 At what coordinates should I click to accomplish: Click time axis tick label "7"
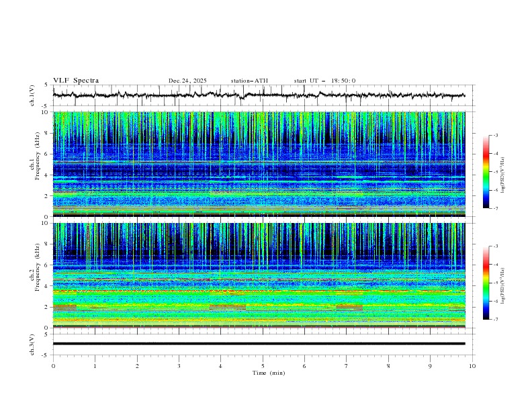[347, 366]
